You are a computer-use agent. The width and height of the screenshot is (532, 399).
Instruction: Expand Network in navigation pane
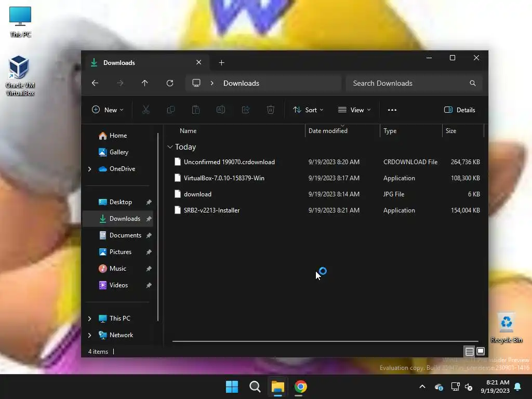pos(89,335)
